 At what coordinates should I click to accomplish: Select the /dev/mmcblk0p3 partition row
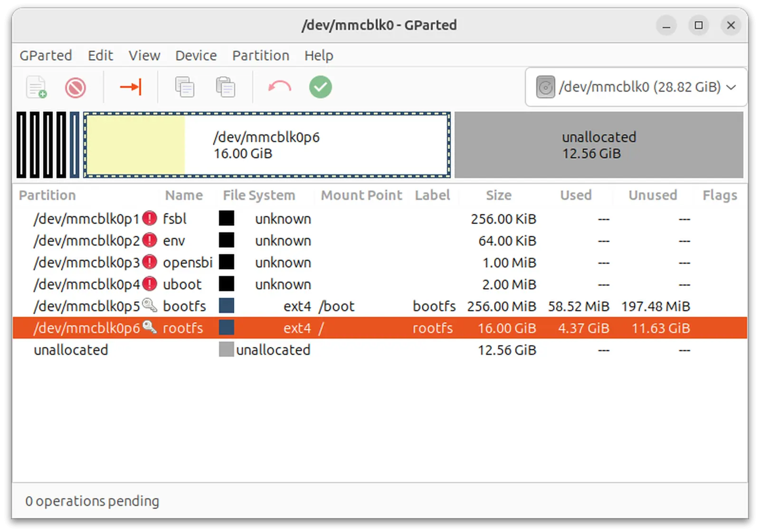click(380, 262)
